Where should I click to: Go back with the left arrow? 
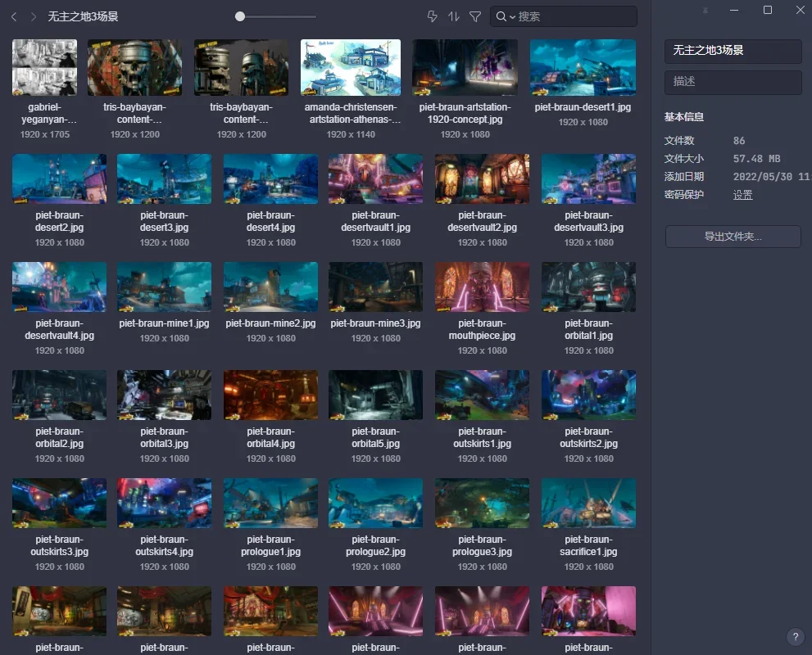[x=14, y=16]
